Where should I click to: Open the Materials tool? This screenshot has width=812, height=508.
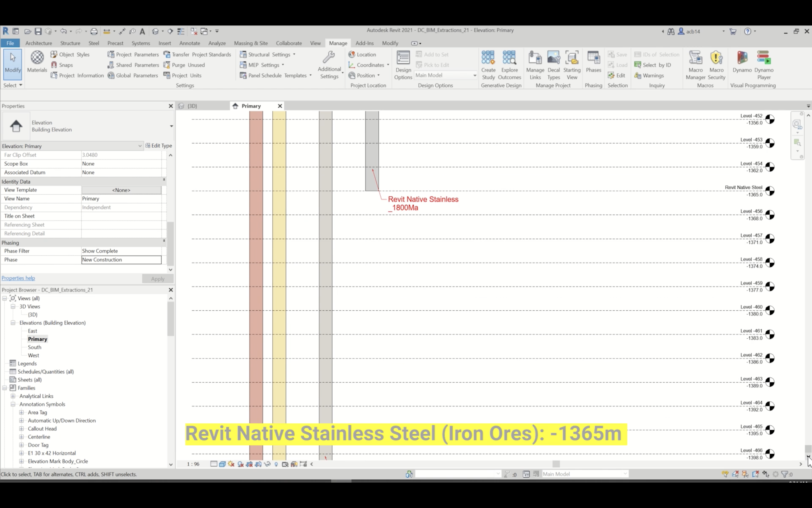[x=37, y=62]
